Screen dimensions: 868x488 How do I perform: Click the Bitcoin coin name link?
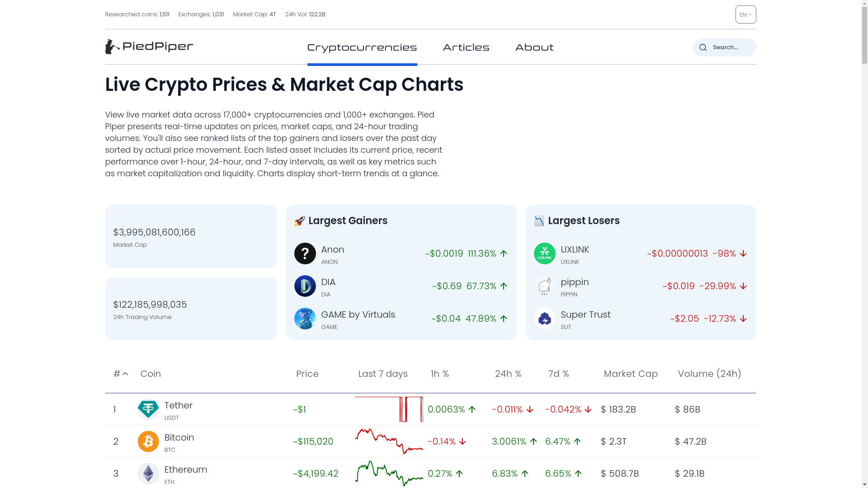[179, 437]
